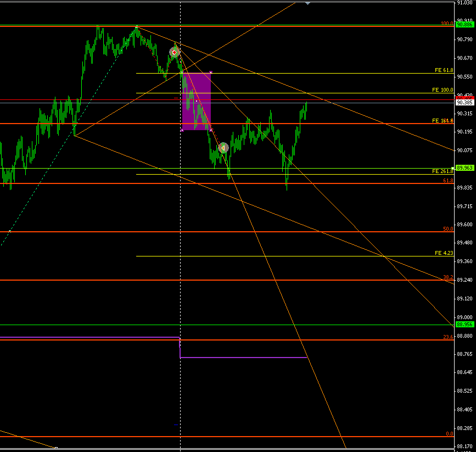
Task: Click the green 90.886 price tag
Action: point(464,25)
